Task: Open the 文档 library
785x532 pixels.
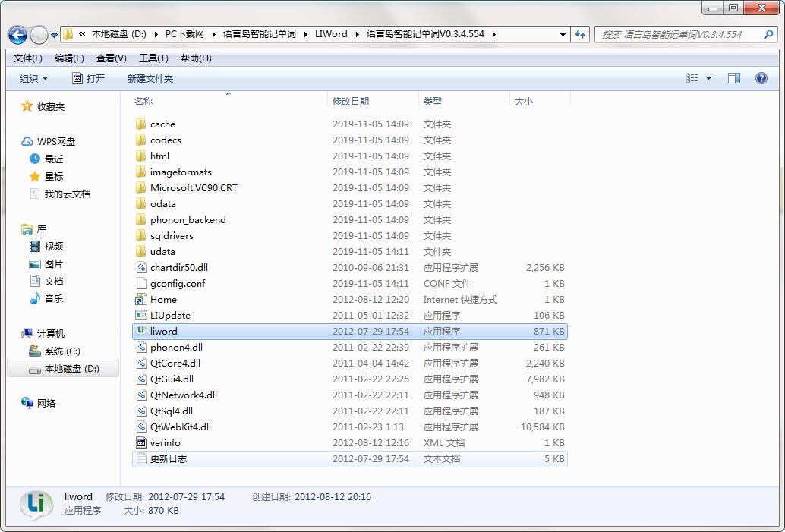Action: 46,282
